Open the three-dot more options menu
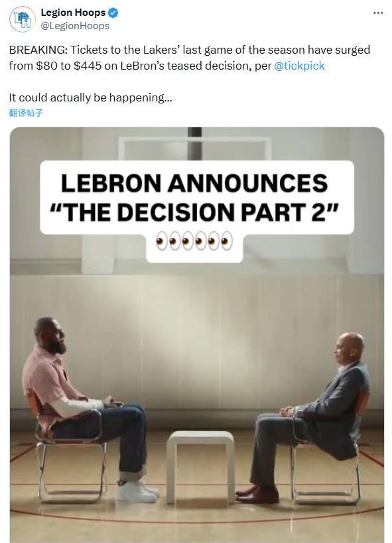The image size is (392, 543). point(378,13)
